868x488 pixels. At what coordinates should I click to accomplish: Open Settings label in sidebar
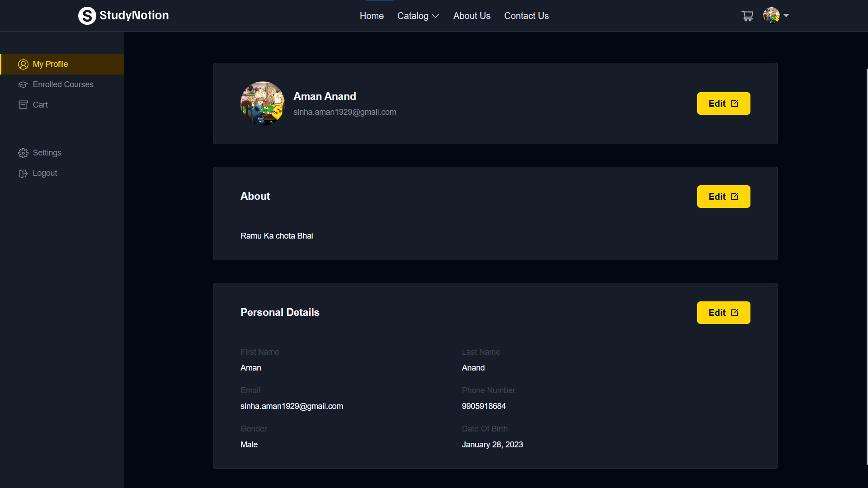[47, 153]
